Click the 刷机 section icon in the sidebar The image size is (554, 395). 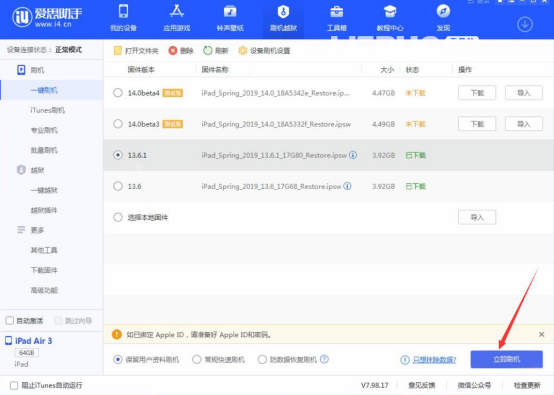click(21, 70)
